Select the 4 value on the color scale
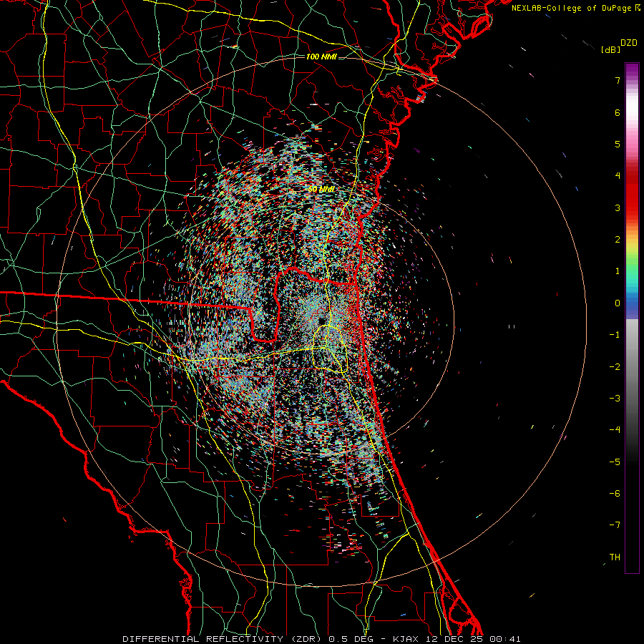The image size is (644, 644). 618,176
